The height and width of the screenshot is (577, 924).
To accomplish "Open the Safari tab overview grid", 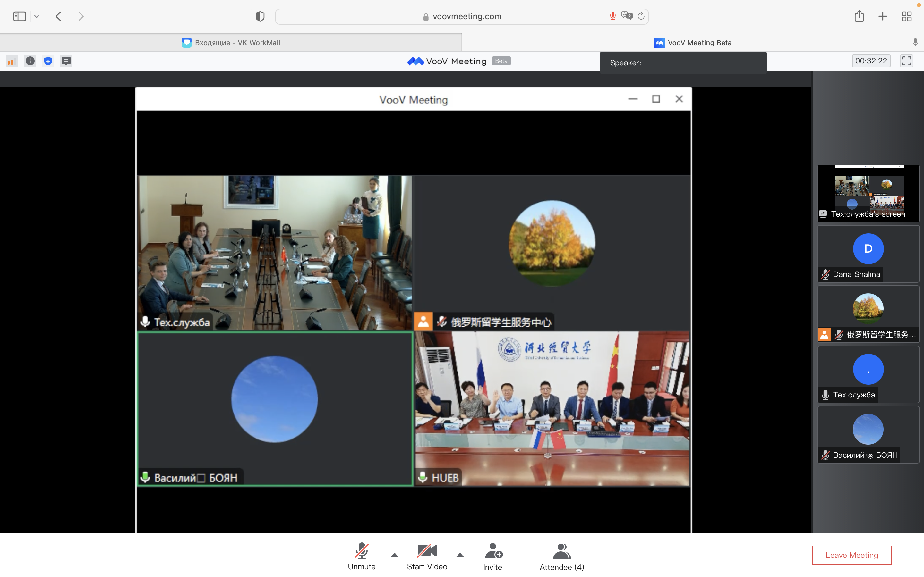I will click(x=906, y=16).
